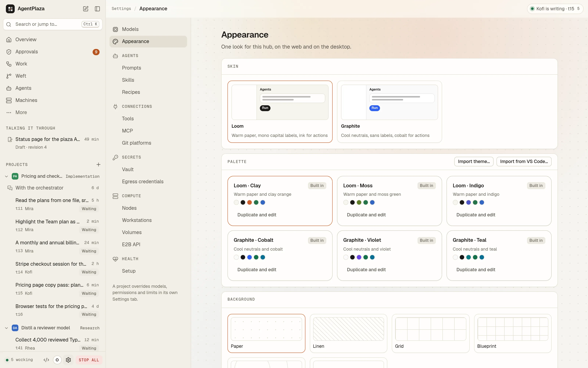Click the Secrets key icon
The height and width of the screenshot is (368, 588).
tap(115, 158)
